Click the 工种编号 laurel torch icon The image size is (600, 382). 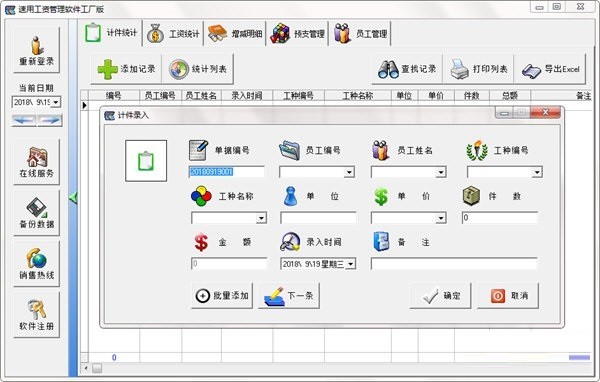pyautogui.click(x=476, y=150)
